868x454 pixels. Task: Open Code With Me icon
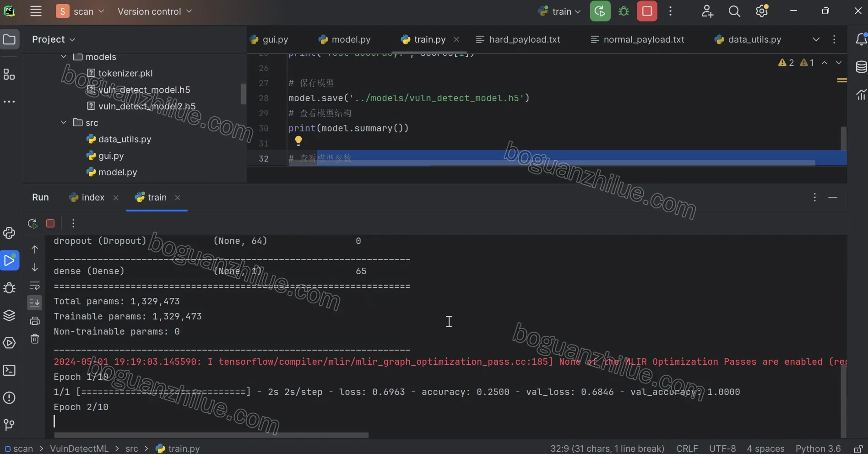click(707, 11)
